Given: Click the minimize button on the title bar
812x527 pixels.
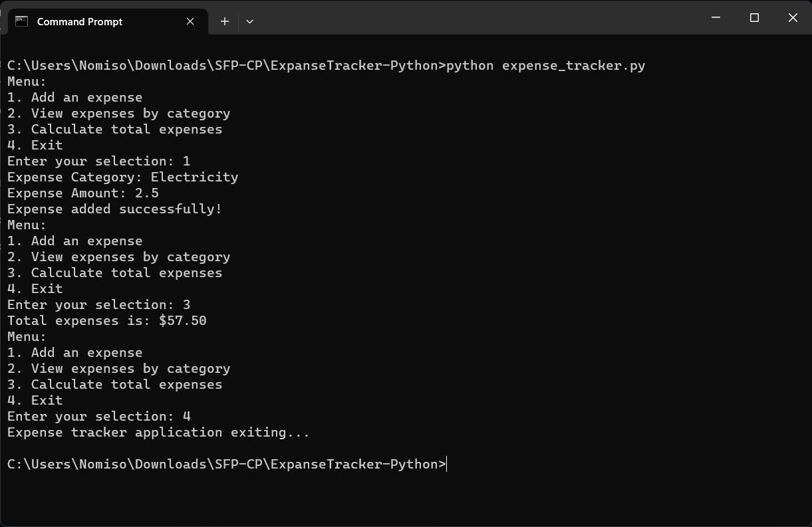Looking at the screenshot, I should pos(715,17).
